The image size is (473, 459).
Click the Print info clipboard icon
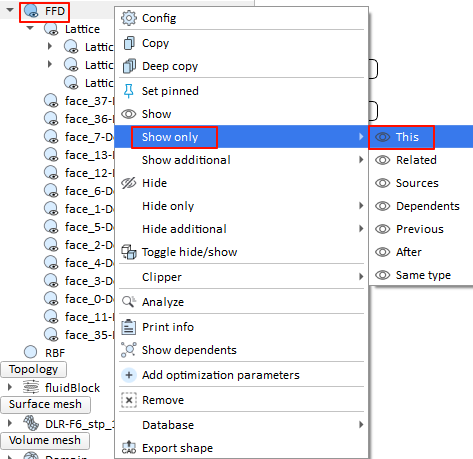click(129, 327)
